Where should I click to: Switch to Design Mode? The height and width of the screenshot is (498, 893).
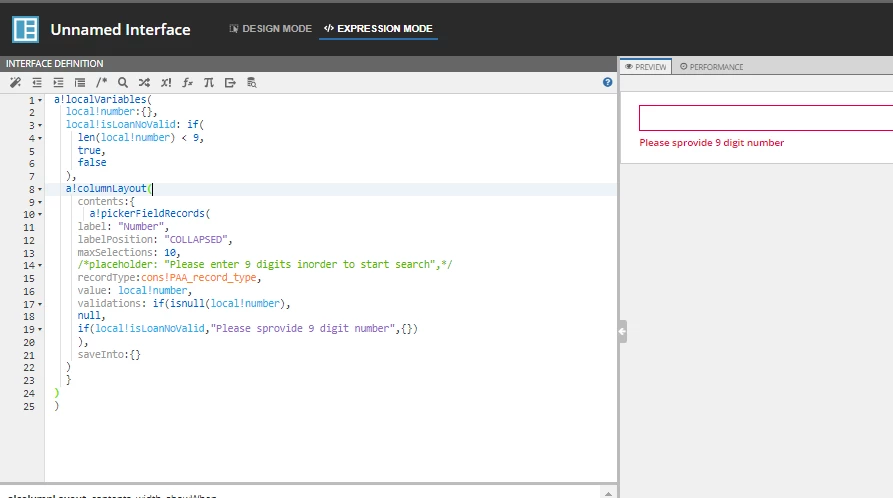[271, 28]
